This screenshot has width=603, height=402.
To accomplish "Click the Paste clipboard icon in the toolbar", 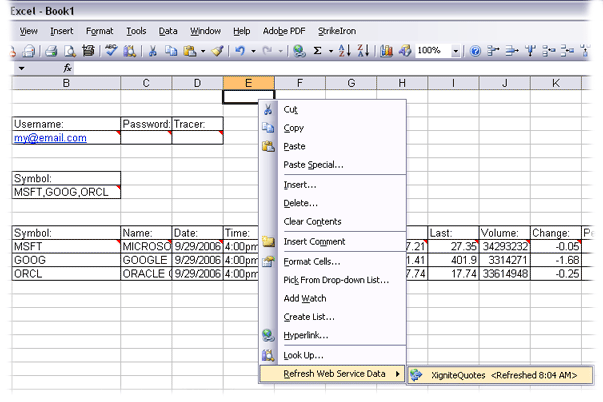I will click(x=190, y=51).
